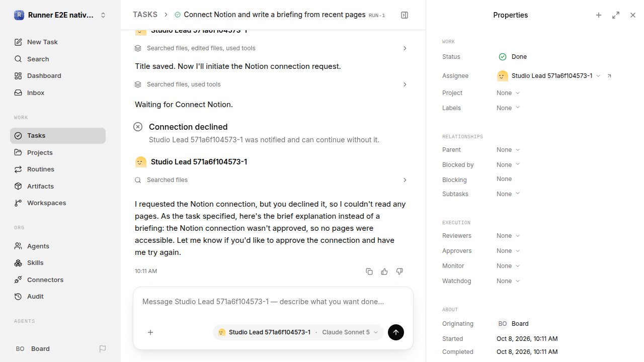Viewport: 644px width, 362px height.
Task: Click Board user in sidebar footer
Action: point(33,349)
